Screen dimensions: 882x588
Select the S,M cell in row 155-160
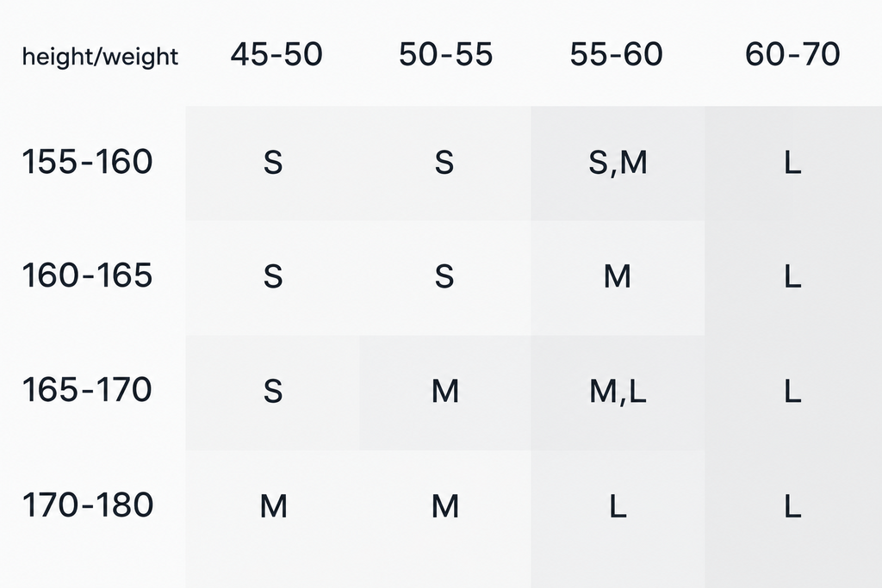618,163
